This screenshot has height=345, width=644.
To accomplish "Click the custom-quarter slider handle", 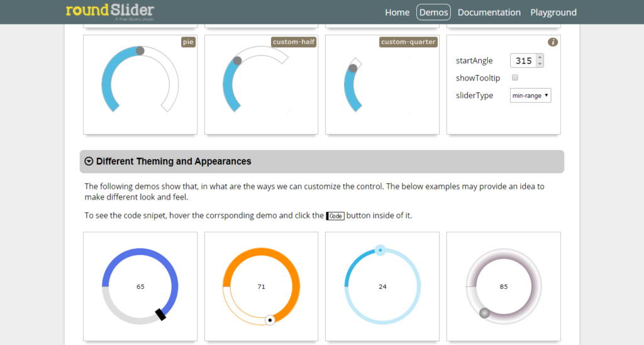I will [353, 68].
